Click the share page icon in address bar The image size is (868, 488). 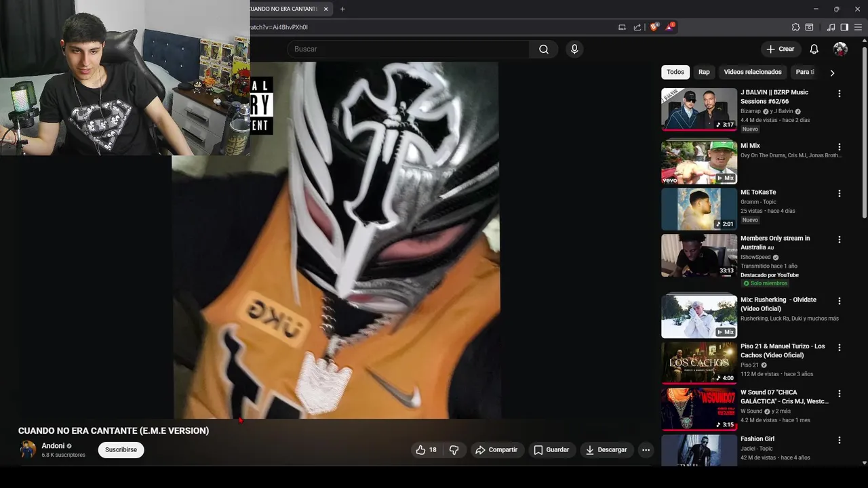[637, 27]
